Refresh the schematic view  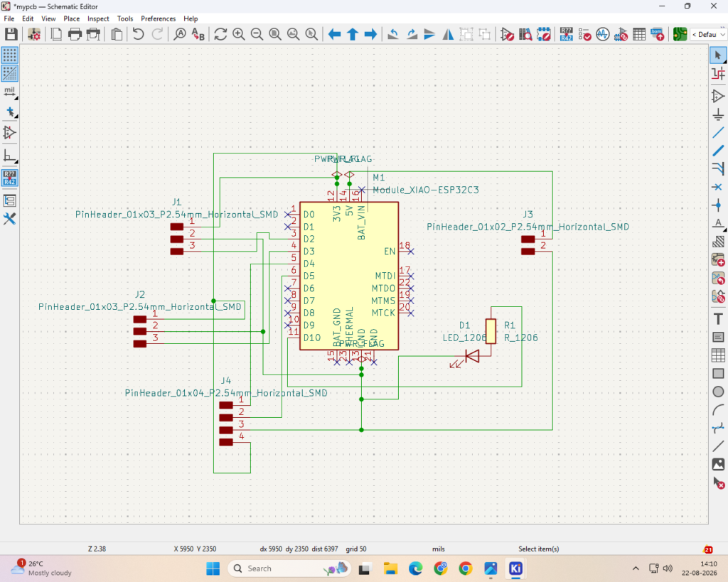(x=220, y=34)
